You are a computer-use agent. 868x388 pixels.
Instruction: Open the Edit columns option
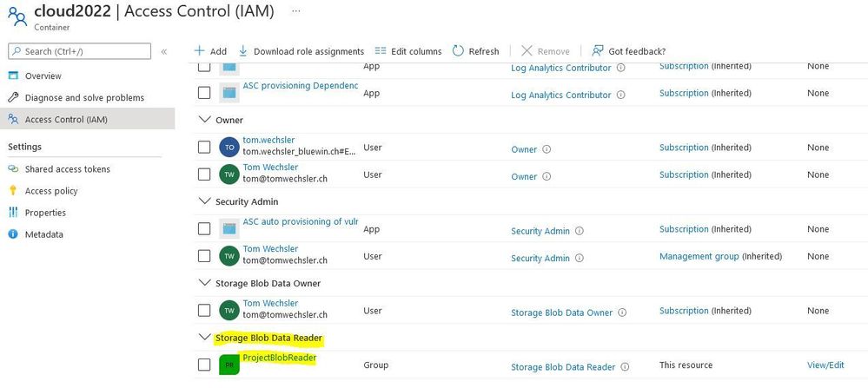click(x=408, y=51)
